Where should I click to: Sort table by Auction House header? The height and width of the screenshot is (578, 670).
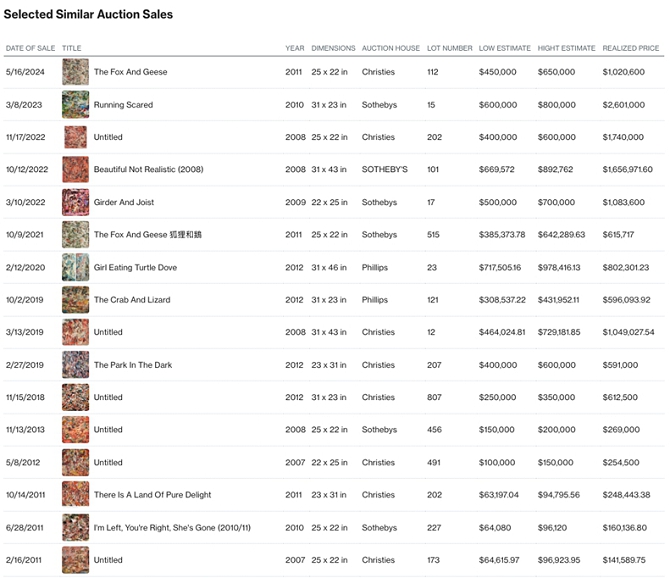click(390, 48)
